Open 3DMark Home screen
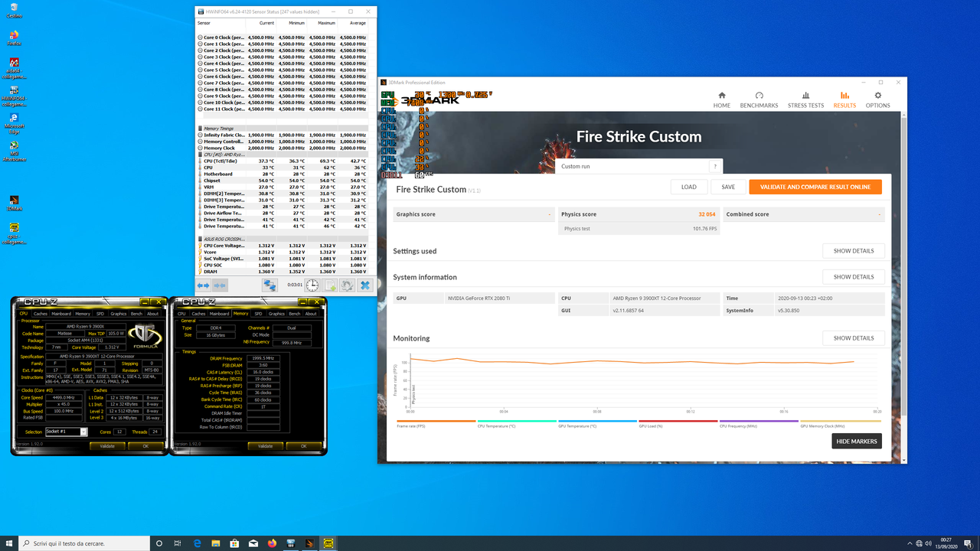The image size is (980, 551). point(721,100)
